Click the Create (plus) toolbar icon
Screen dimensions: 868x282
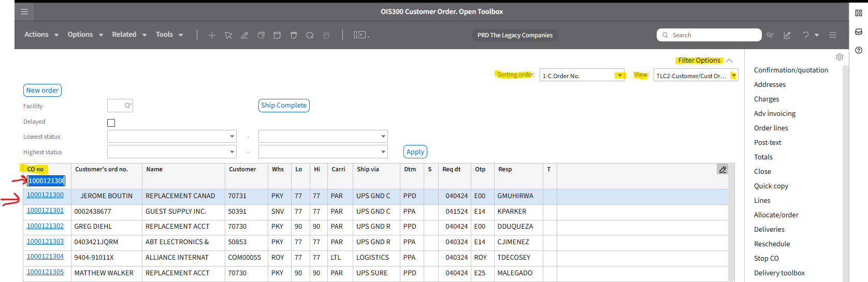tap(212, 35)
